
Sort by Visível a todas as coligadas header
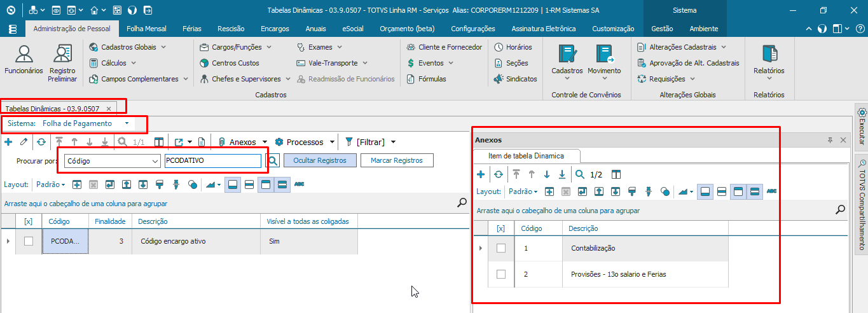tap(309, 221)
